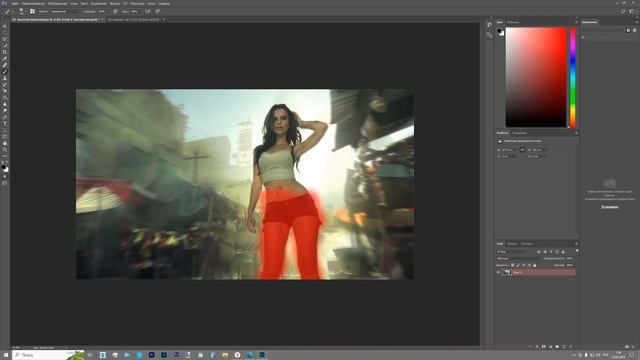The image size is (640, 360).
Task: Select the Blur tool
Action: 5,104
